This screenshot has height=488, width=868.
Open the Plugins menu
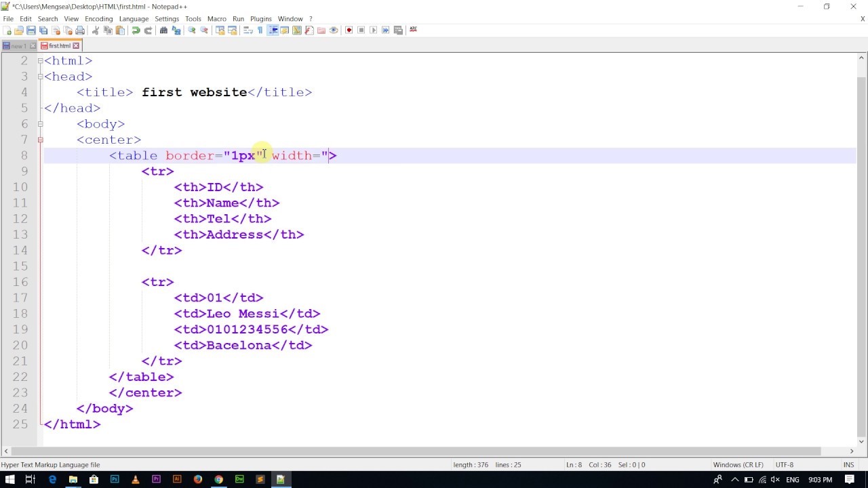[261, 19]
